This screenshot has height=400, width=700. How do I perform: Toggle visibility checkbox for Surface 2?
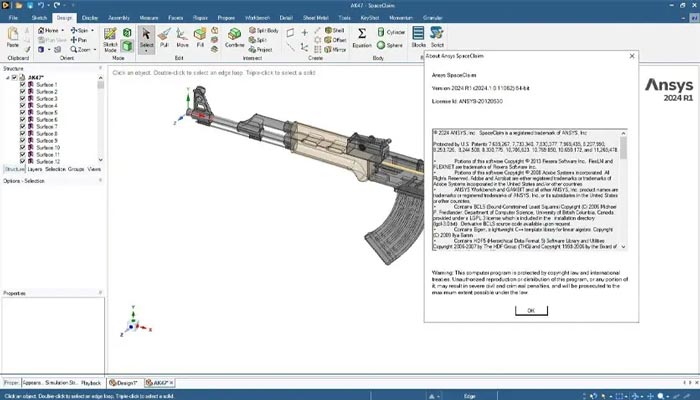coord(22,92)
